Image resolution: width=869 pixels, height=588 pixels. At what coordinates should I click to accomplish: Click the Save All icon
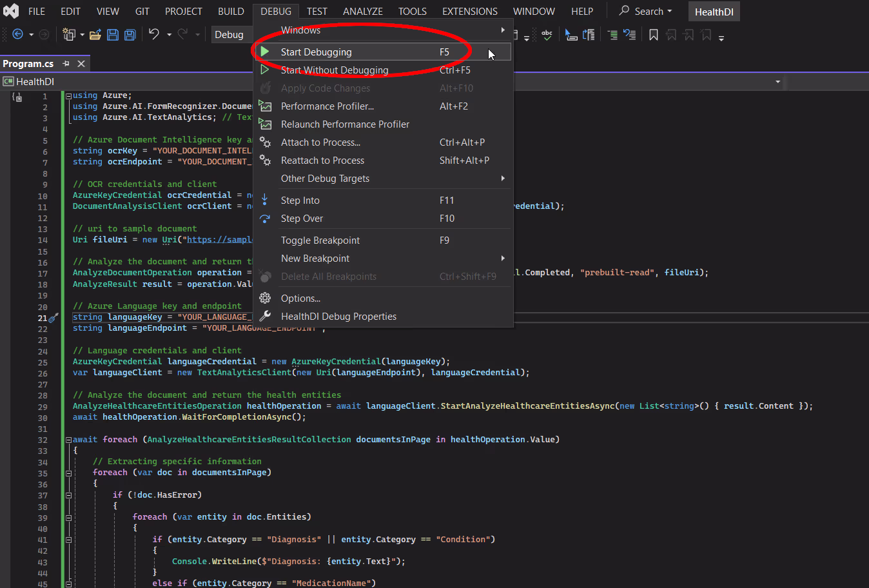[130, 34]
